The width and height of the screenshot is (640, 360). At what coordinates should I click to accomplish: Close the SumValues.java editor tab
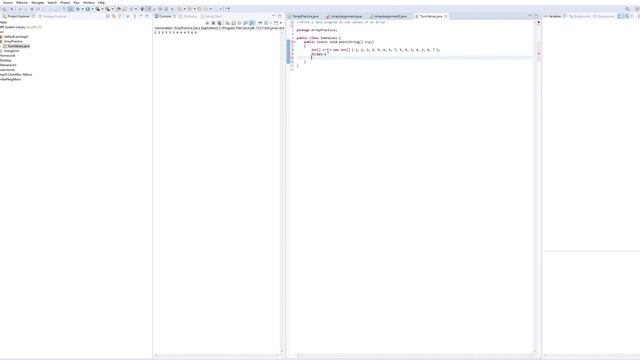pyautogui.click(x=446, y=16)
